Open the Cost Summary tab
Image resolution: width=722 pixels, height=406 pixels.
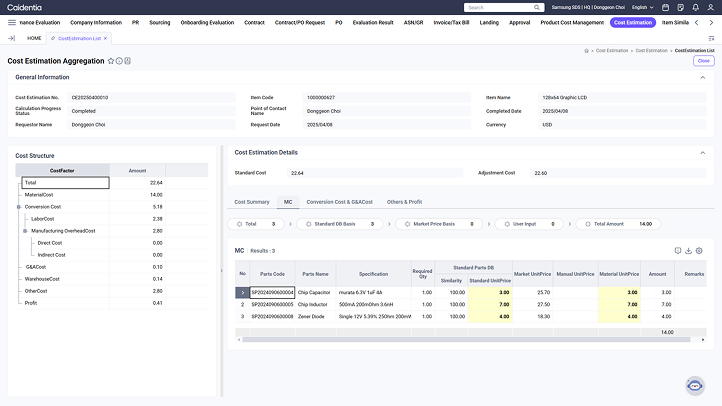(x=252, y=202)
